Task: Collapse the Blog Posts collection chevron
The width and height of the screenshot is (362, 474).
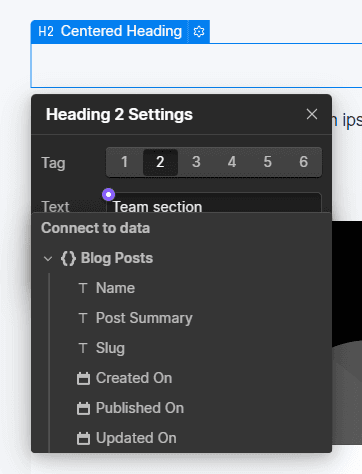Action: point(48,259)
